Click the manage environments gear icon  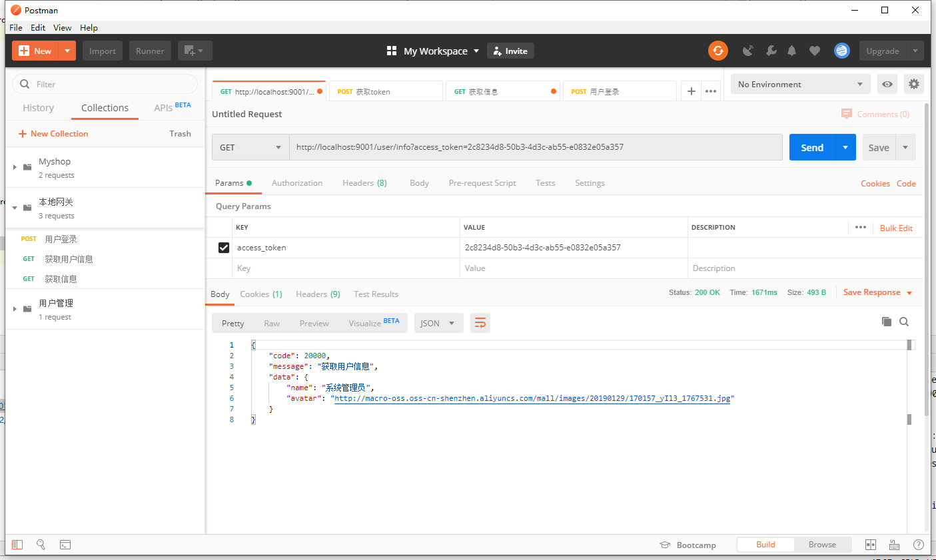click(913, 84)
